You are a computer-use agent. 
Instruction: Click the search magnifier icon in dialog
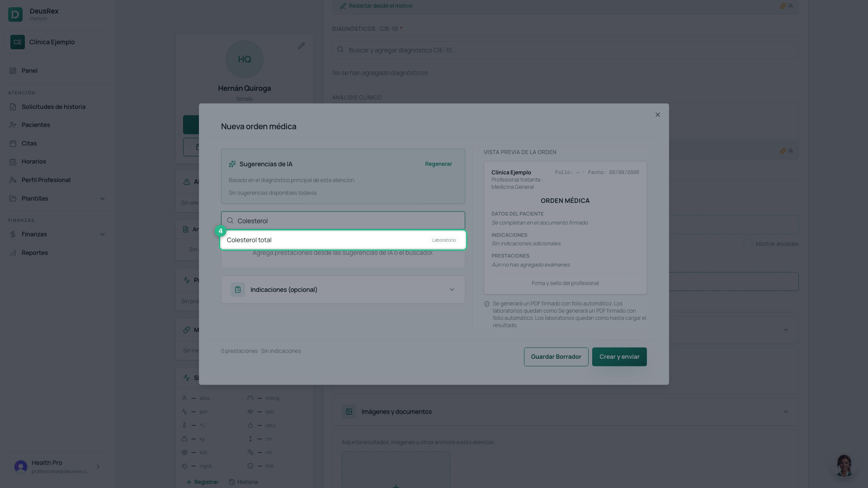[x=230, y=221]
